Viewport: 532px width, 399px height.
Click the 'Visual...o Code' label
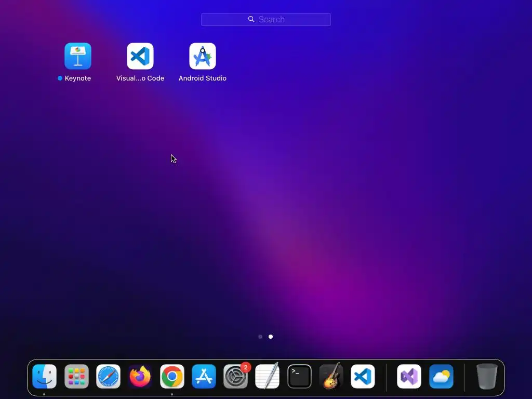click(x=140, y=78)
